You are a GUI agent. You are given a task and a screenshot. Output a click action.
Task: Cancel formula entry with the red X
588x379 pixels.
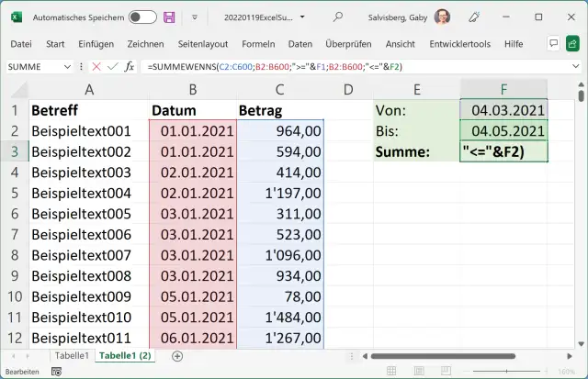point(96,66)
